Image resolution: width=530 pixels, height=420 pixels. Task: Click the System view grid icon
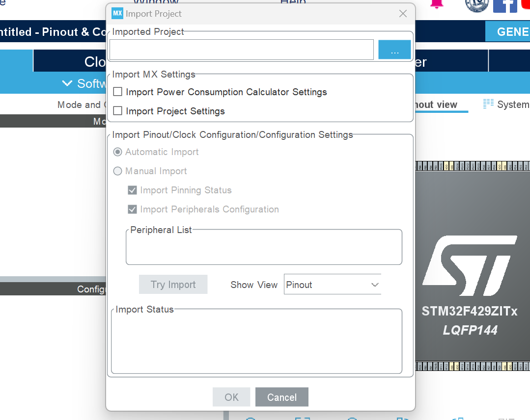point(488,104)
